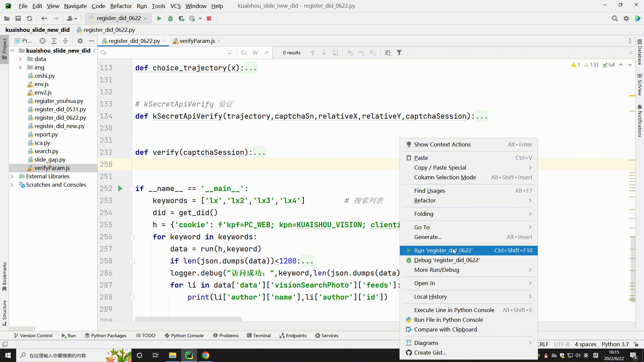This screenshot has height=362, width=644.
Task: Expand the data folder in project tree
Action: tap(20, 59)
